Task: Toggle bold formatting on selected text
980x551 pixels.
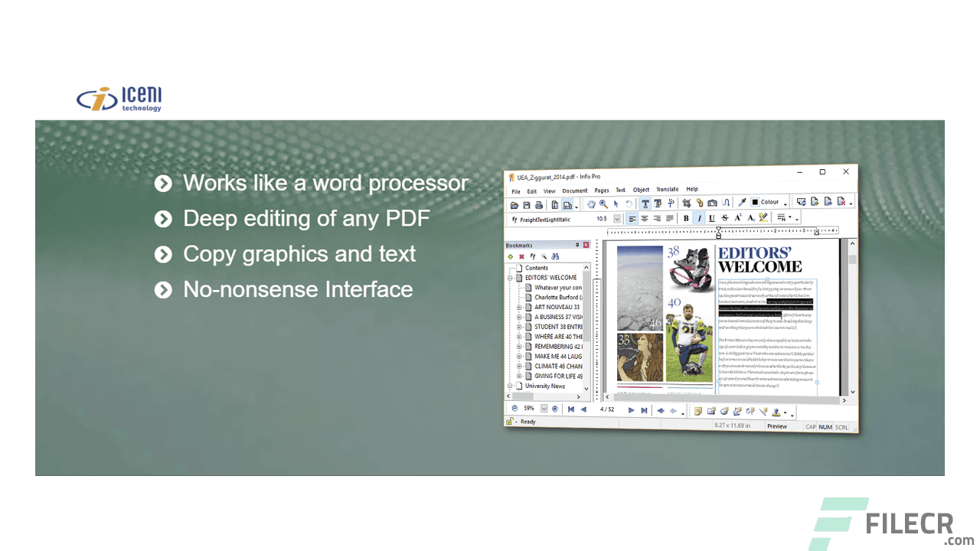Action: point(685,218)
